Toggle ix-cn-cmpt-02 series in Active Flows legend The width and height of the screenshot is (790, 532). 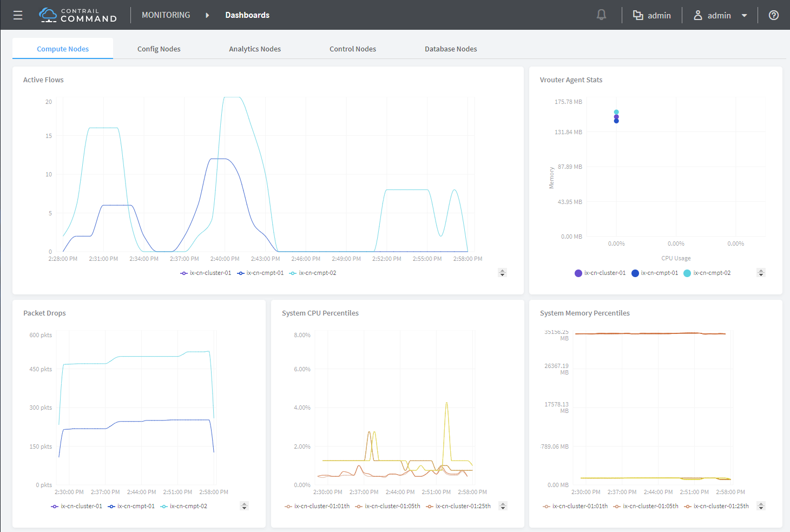313,273
